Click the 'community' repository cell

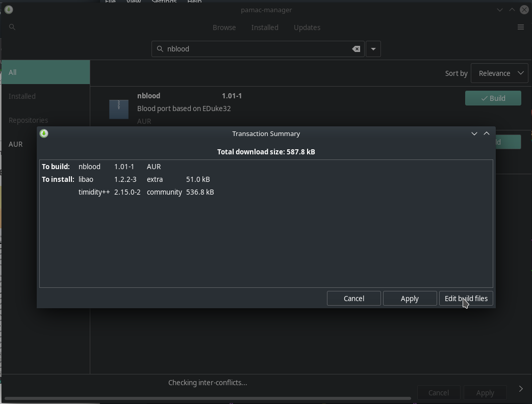164,192
